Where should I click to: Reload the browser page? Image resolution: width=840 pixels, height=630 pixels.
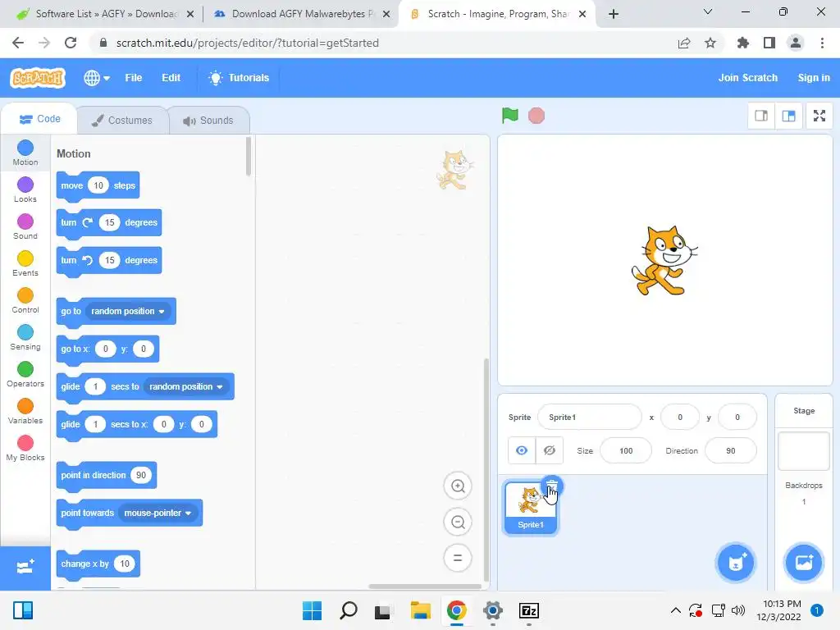(x=71, y=43)
